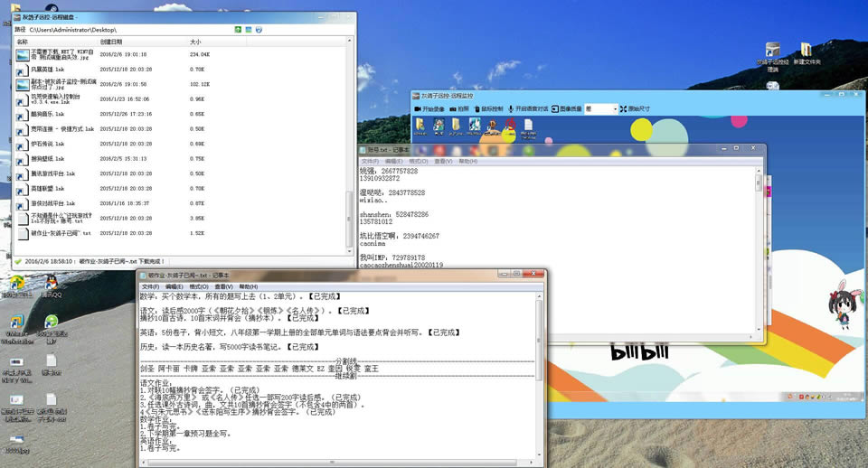This screenshot has width=868, height=468.
Task: Open 文件(F) menu in homework Notepad
Action: [150, 286]
